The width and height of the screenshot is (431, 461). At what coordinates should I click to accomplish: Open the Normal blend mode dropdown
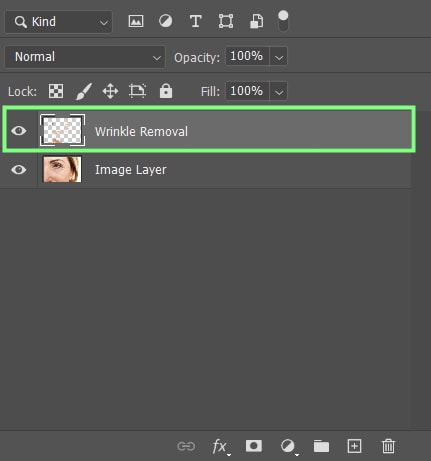point(85,57)
